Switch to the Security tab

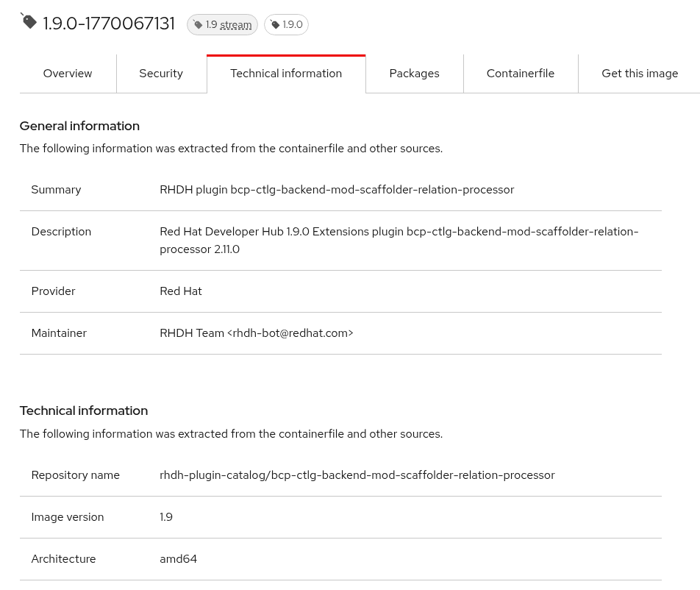click(x=161, y=74)
